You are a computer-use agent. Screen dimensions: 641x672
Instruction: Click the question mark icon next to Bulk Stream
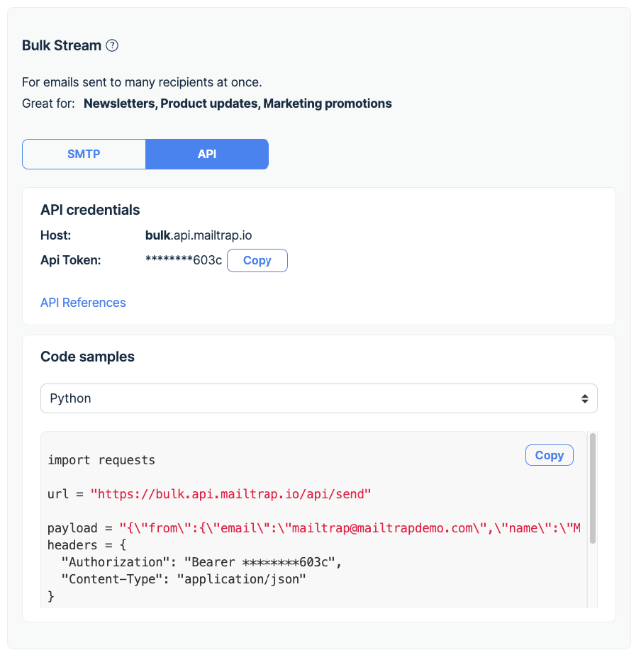(112, 45)
